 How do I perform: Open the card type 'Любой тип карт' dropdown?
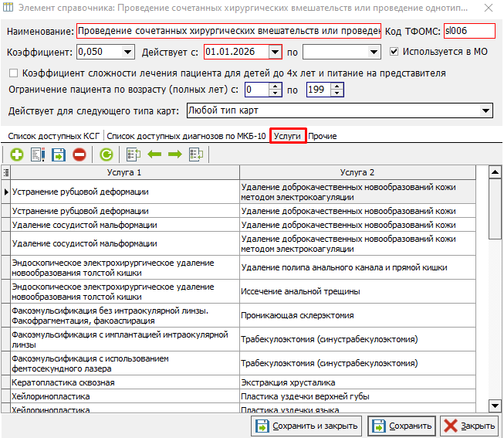(485, 110)
